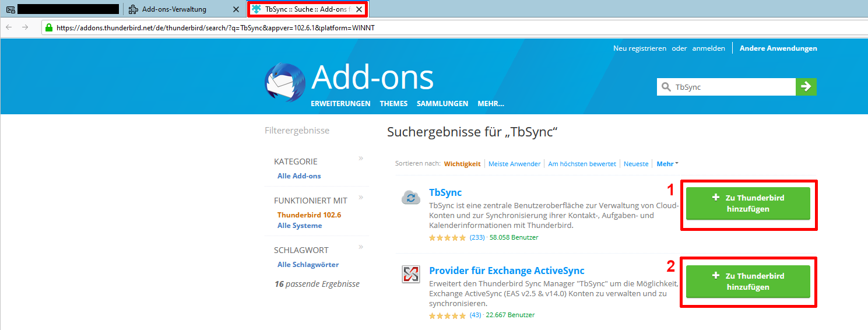Collapse the FUNKTIONIERT MIT filter section
Screen dimensions: 868x330
coord(361,197)
